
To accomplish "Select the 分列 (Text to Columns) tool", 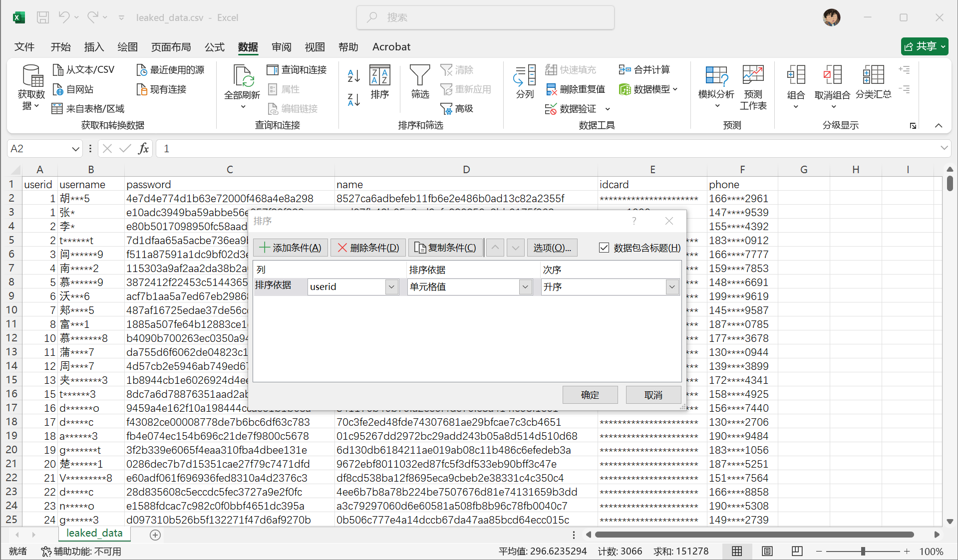I will coord(524,82).
